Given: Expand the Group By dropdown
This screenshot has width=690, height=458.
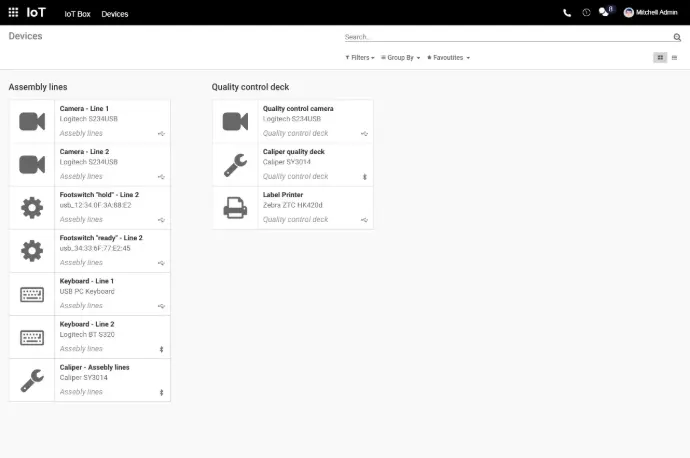Looking at the screenshot, I should tap(400, 58).
